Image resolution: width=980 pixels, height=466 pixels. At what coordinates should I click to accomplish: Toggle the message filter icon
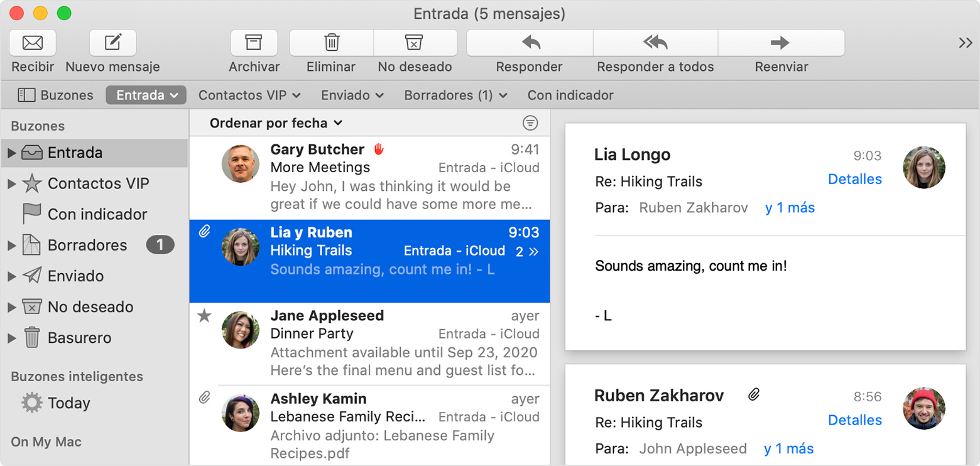[530, 123]
